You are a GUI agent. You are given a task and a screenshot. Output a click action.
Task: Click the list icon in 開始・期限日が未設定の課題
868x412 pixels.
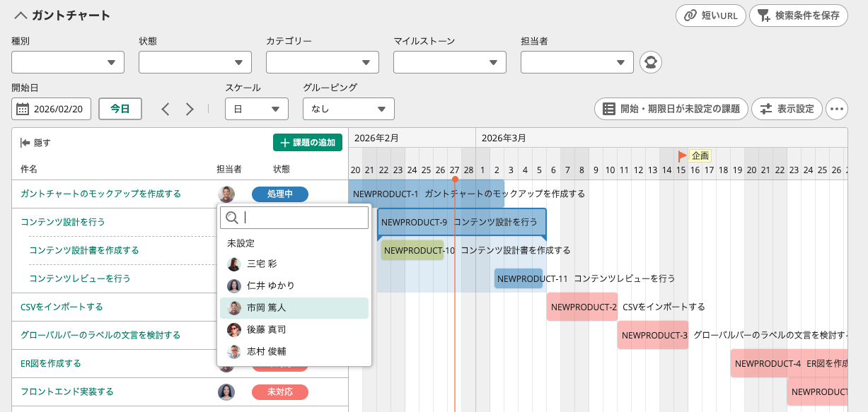608,109
